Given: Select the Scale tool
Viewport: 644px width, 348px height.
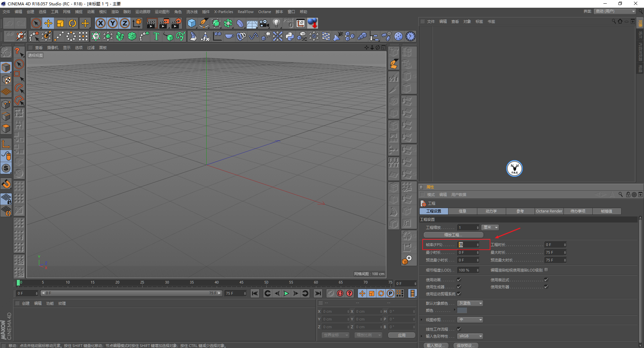Looking at the screenshot, I should coord(60,23).
